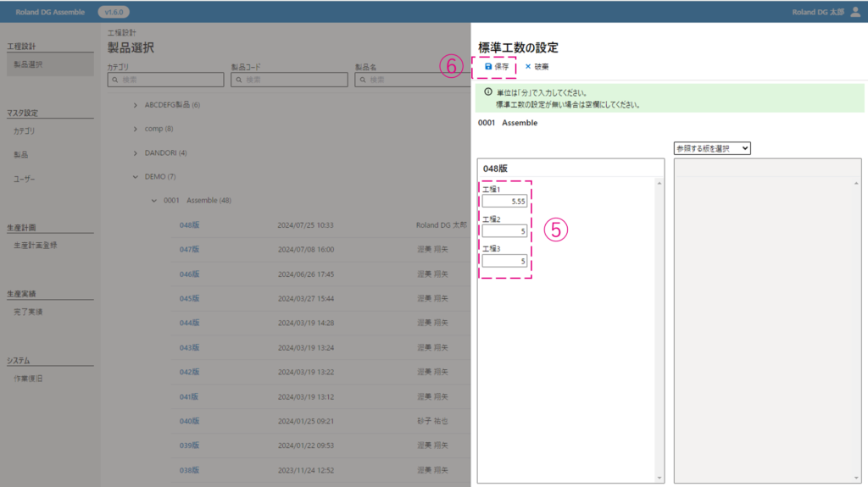Go to ユーザー in master settings
The width and height of the screenshot is (868, 487).
click(25, 179)
